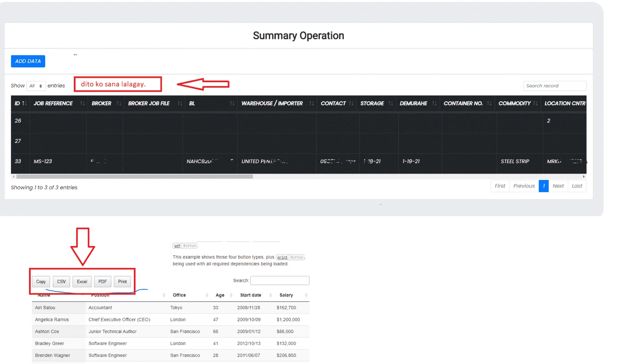Viewport: 642px width, 364px height.
Task: Click the horizontal table scrollbar thumb
Action: point(135,177)
